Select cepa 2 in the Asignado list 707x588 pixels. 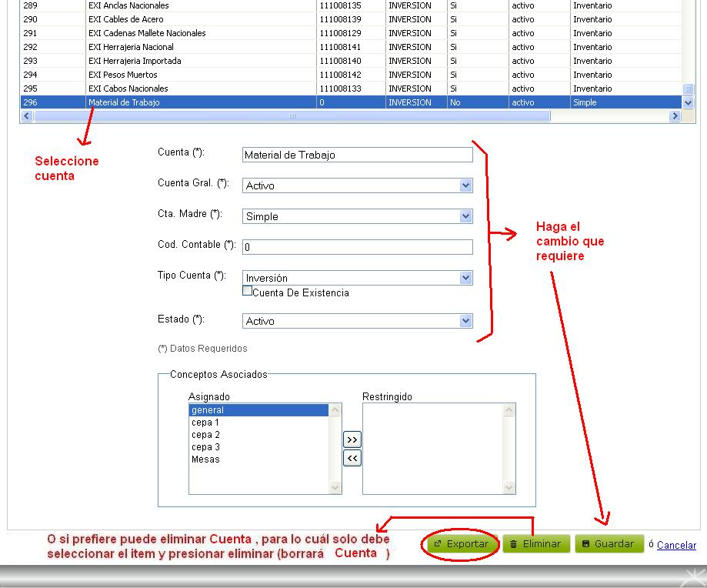click(206, 433)
